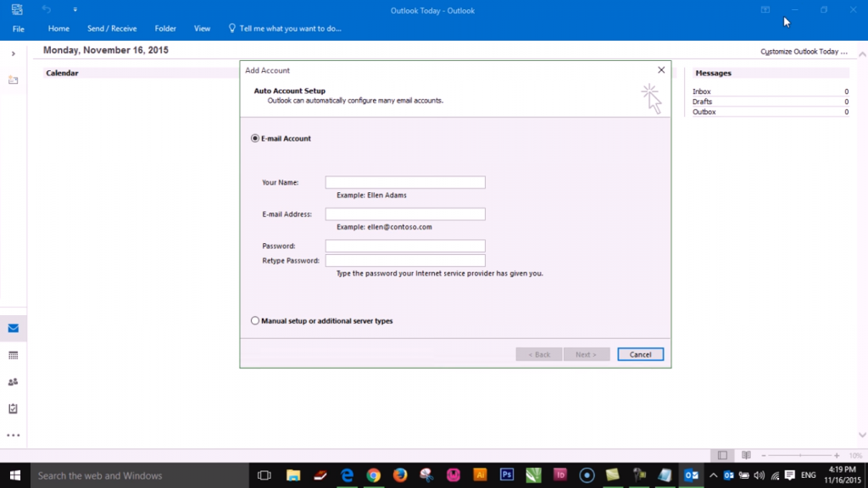The height and width of the screenshot is (488, 868).
Task: Select Manual setup or additional server types
Action: tap(254, 320)
